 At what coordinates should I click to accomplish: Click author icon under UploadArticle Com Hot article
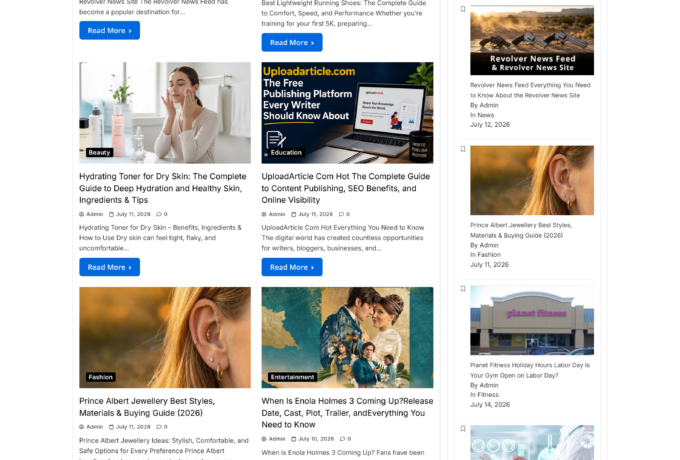264,214
